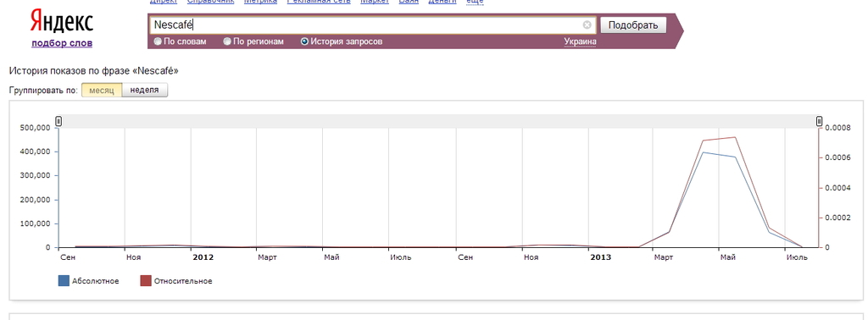Viewport: 868px width, 320px height.
Task: Click the Группировать по: label
Action: (x=44, y=91)
